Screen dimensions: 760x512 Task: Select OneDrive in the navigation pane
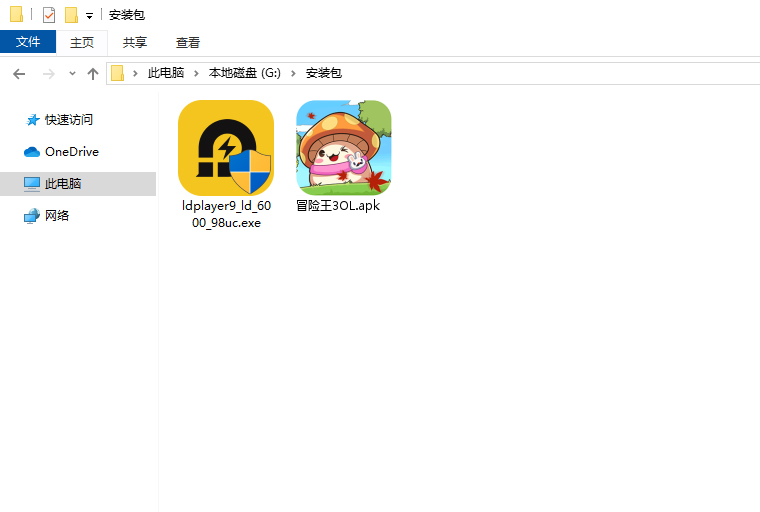pyautogui.click(x=72, y=152)
